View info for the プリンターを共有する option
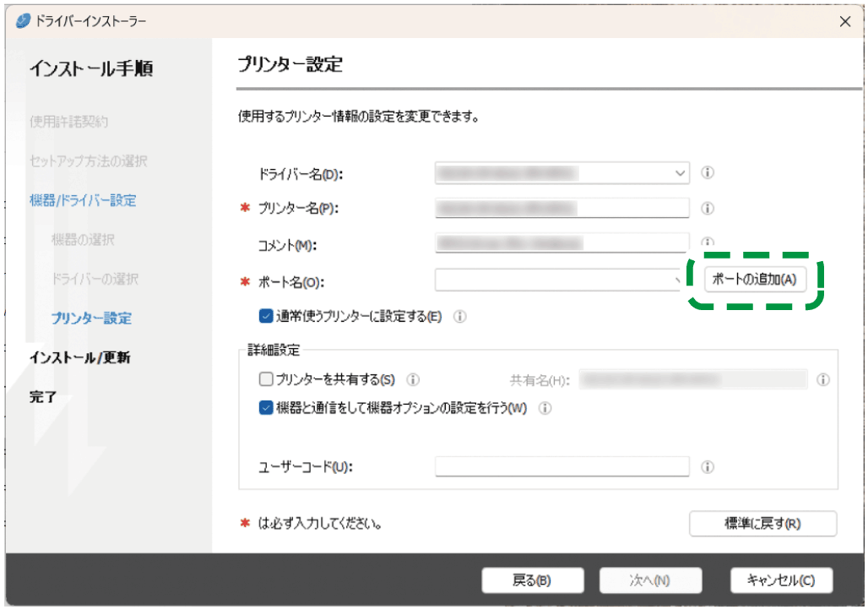This screenshot has height=610, width=868. pos(413,379)
